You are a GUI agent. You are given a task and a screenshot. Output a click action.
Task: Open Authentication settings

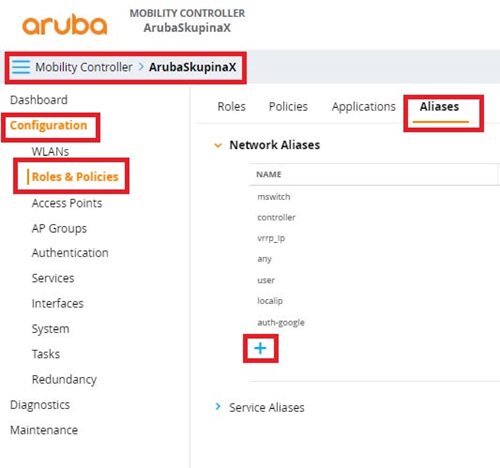[x=70, y=253]
